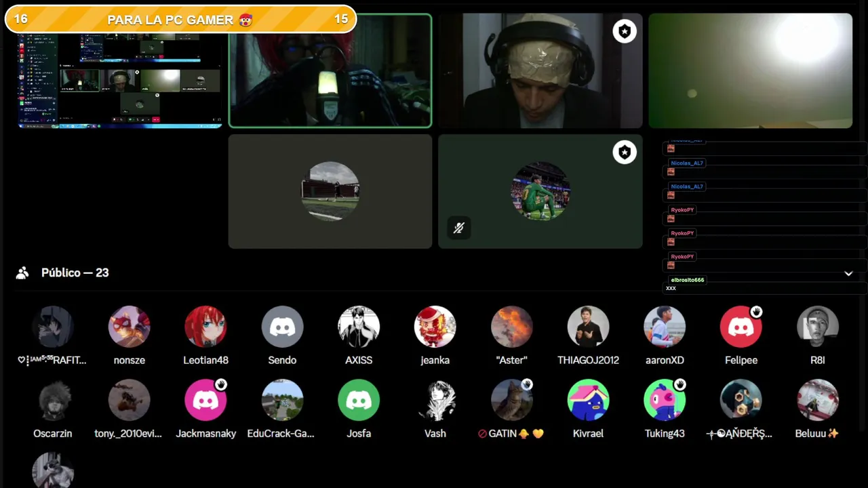The height and width of the screenshot is (488, 868).
Task: Open the nonsze user avatar
Action: [x=129, y=327]
